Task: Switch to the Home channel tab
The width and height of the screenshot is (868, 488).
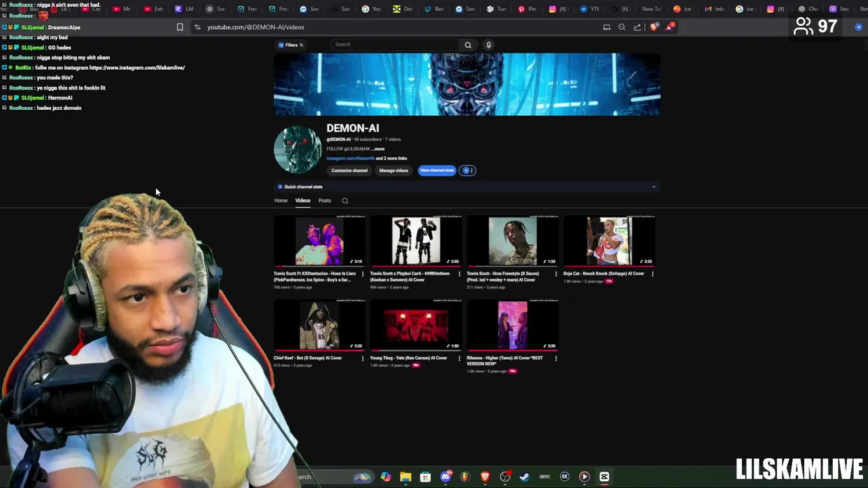Action: coord(281,201)
